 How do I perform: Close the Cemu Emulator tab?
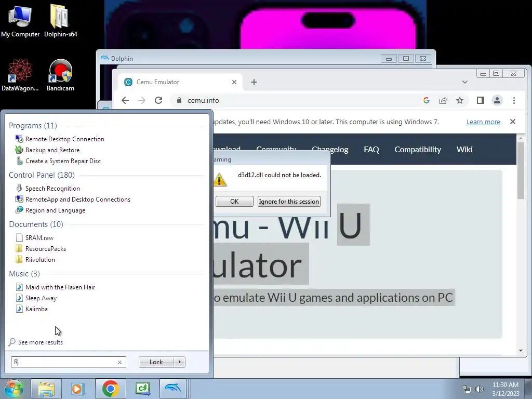234,82
